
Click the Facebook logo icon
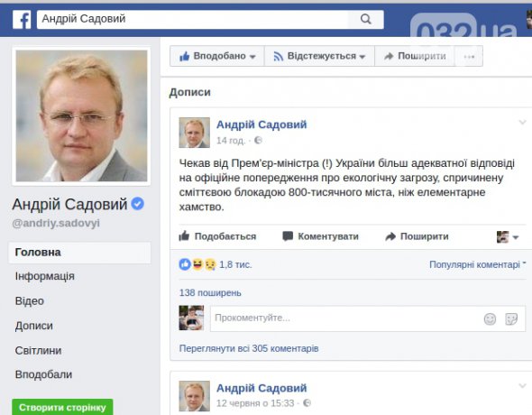[x=22, y=19]
